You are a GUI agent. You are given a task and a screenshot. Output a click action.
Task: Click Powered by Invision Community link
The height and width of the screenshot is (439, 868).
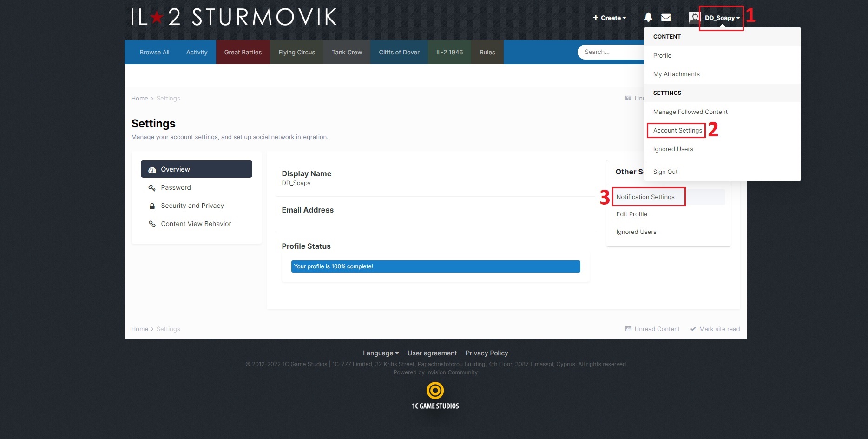point(435,372)
